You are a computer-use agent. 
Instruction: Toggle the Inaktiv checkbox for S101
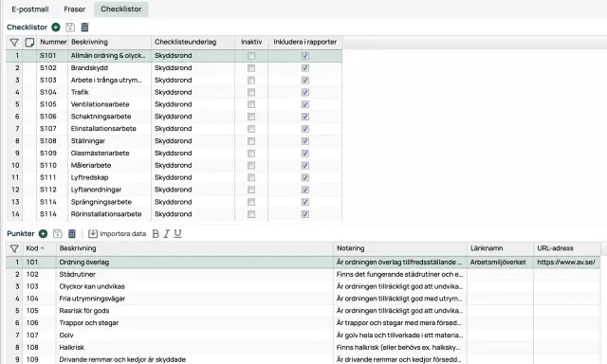click(x=251, y=56)
